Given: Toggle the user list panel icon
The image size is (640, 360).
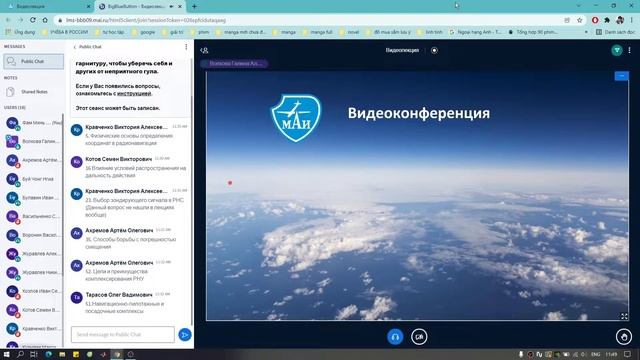Looking at the screenshot, I should 204,50.
